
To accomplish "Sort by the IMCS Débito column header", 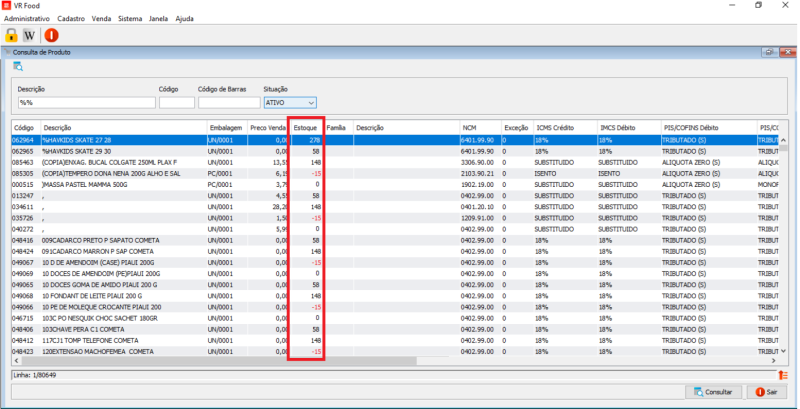I will click(x=629, y=127).
